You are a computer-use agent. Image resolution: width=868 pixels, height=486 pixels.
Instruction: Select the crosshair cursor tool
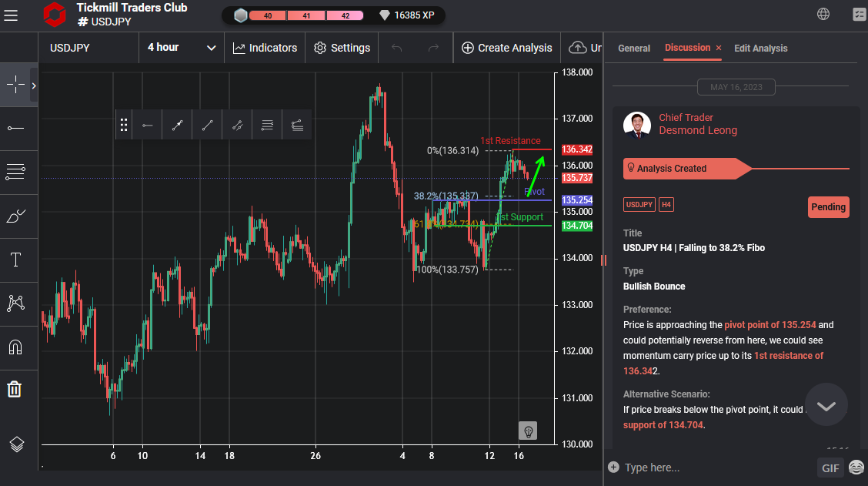[x=15, y=84]
